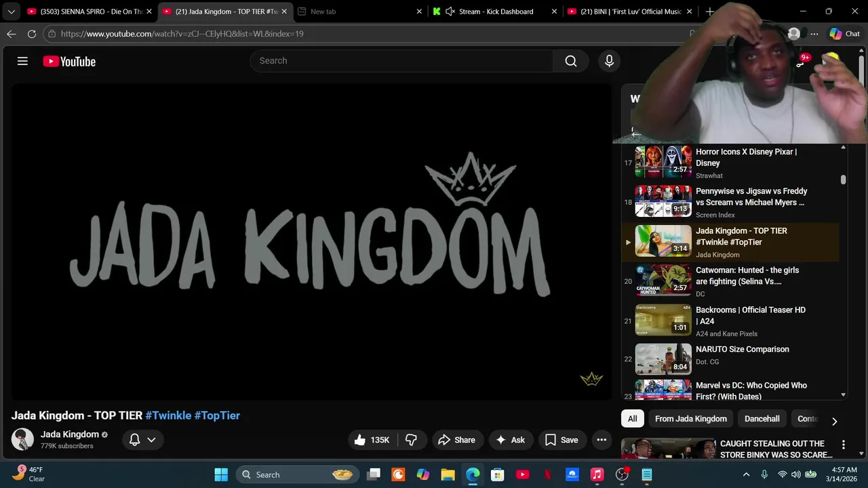868x488 pixels.
Task: Open YouTube notifications bell with 9+ badge
Action: 801,61
